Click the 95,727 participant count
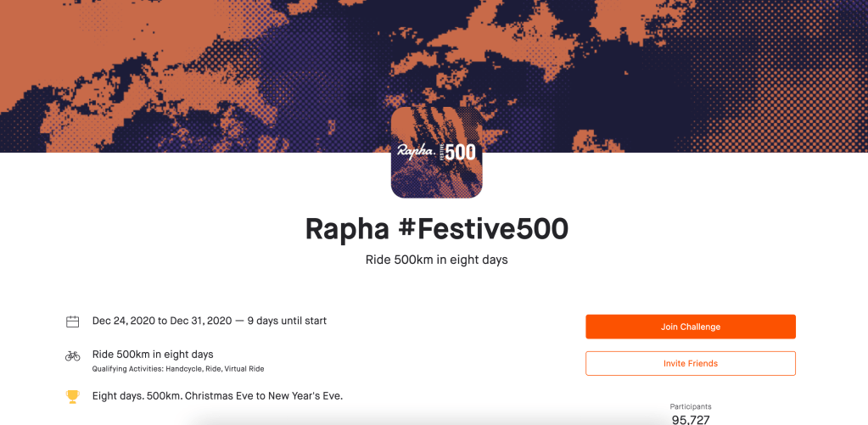Image resolution: width=868 pixels, height=425 pixels. (x=691, y=419)
